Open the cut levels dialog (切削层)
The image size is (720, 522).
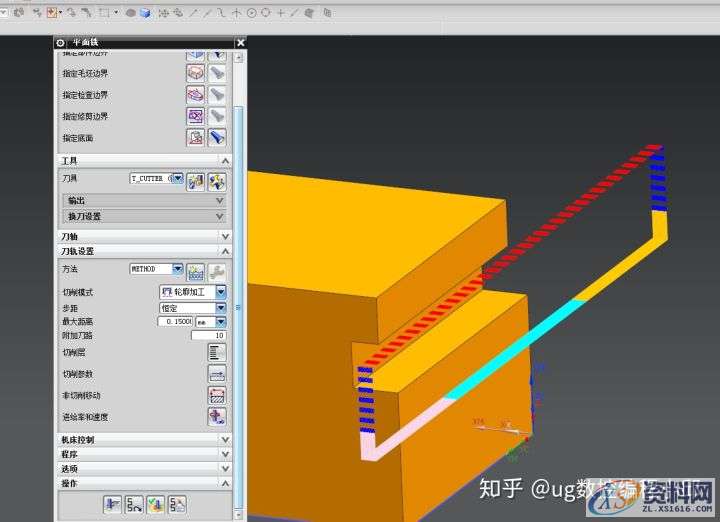[217, 352]
